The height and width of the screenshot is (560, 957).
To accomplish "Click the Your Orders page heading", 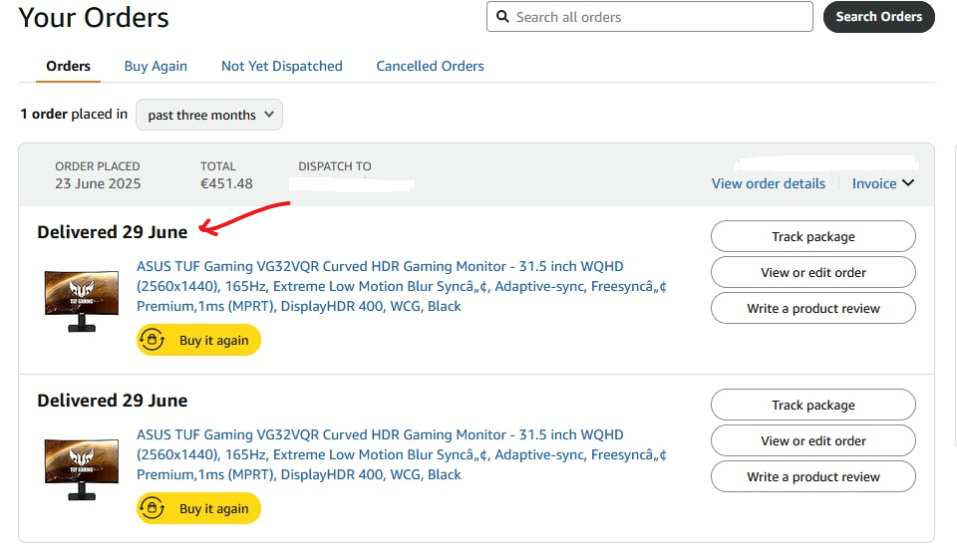I will pos(94,18).
